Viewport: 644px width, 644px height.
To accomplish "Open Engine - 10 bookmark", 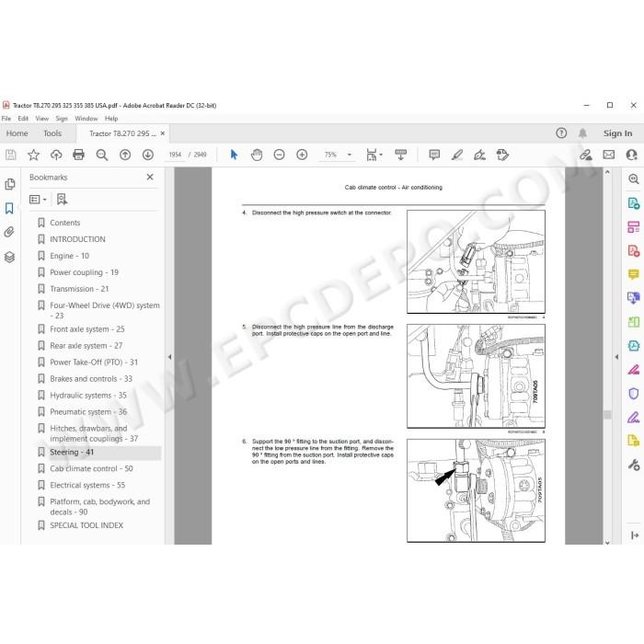I will [69, 256].
